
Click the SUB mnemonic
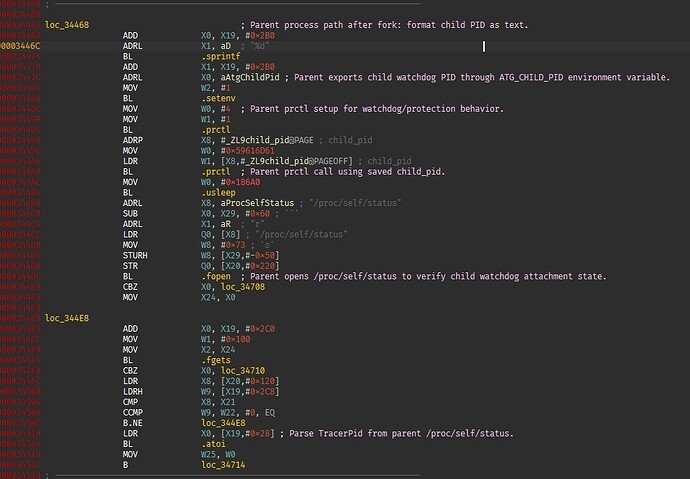(130, 214)
